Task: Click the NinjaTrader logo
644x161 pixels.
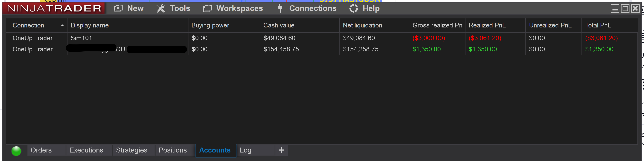Action: (x=54, y=8)
